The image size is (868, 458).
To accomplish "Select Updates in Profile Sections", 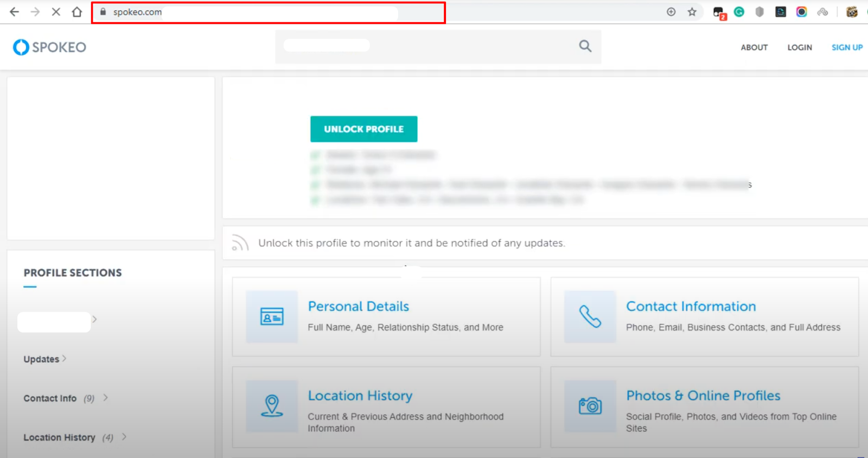I will (x=41, y=359).
